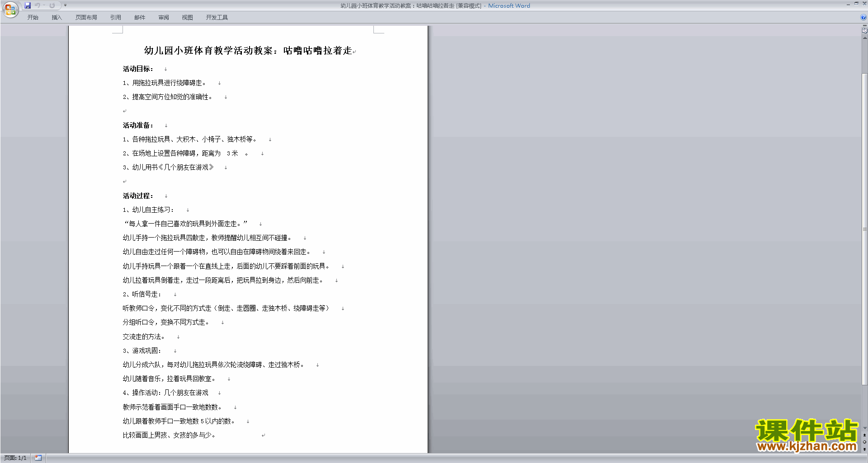Screen dimensions: 868x463
Task: Click the line 幼儿自由走过任何一个障碍物
Action: (217, 252)
